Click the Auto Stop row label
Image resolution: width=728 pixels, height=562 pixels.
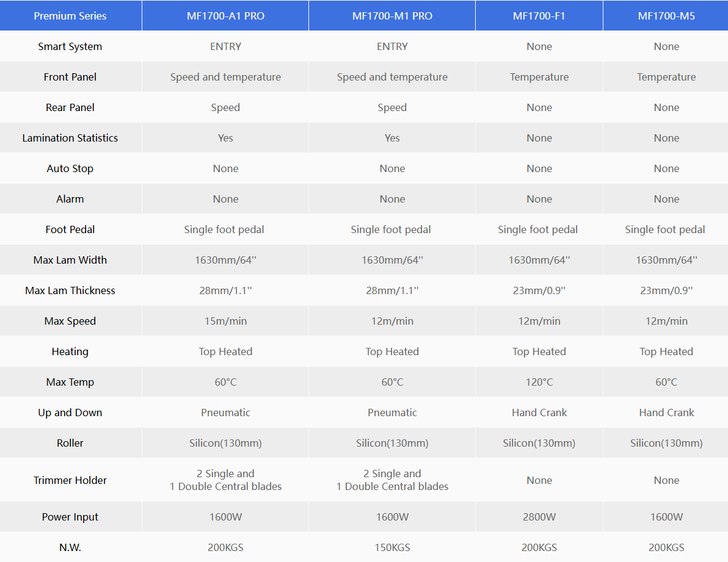pos(70,168)
